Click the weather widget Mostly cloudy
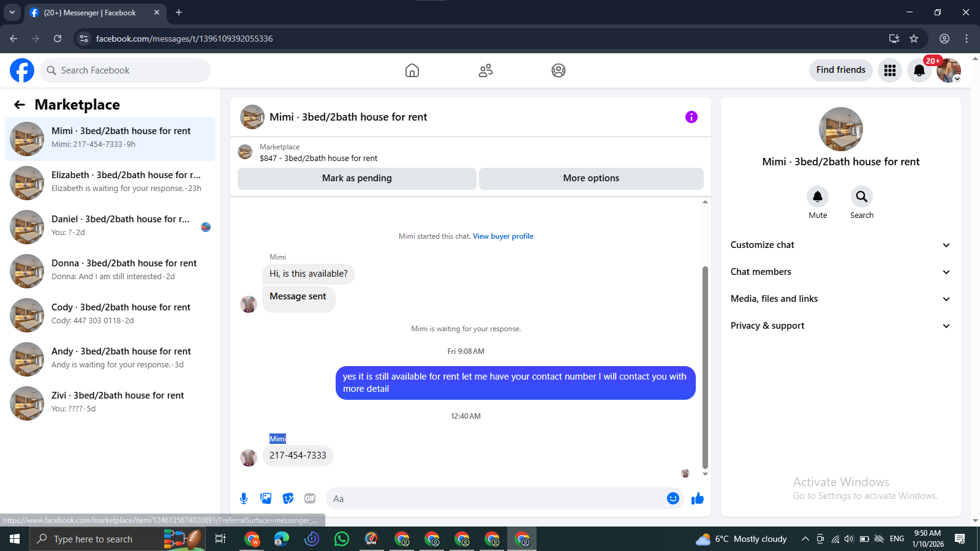 click(x=742, y=539)
